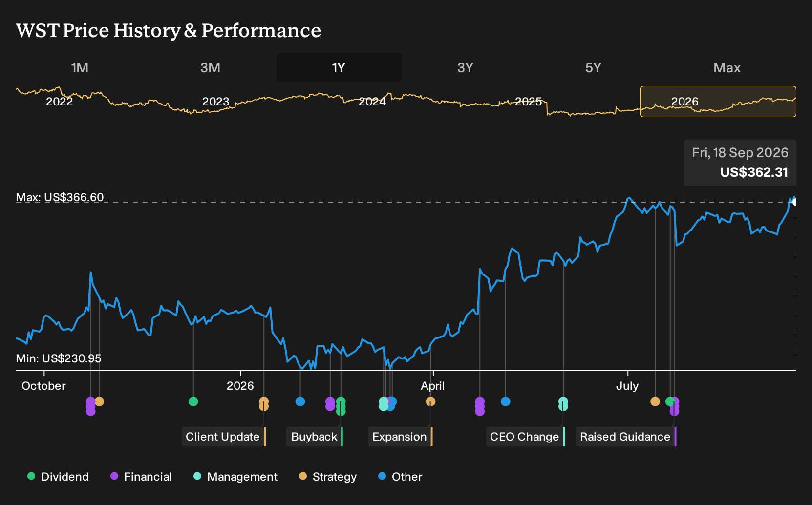812x505 pixels.
Task: Click the purple Financial stack right after April
Action: [x=480, y=406]
